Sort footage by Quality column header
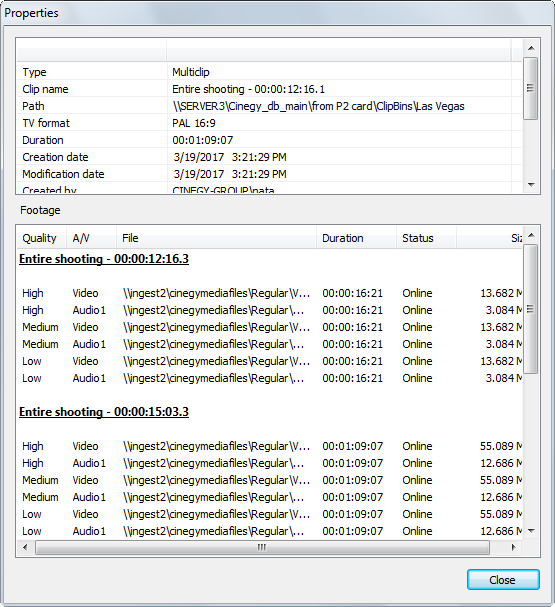Image resolution: width=555 pixels, height=607 pixels. 41,238
